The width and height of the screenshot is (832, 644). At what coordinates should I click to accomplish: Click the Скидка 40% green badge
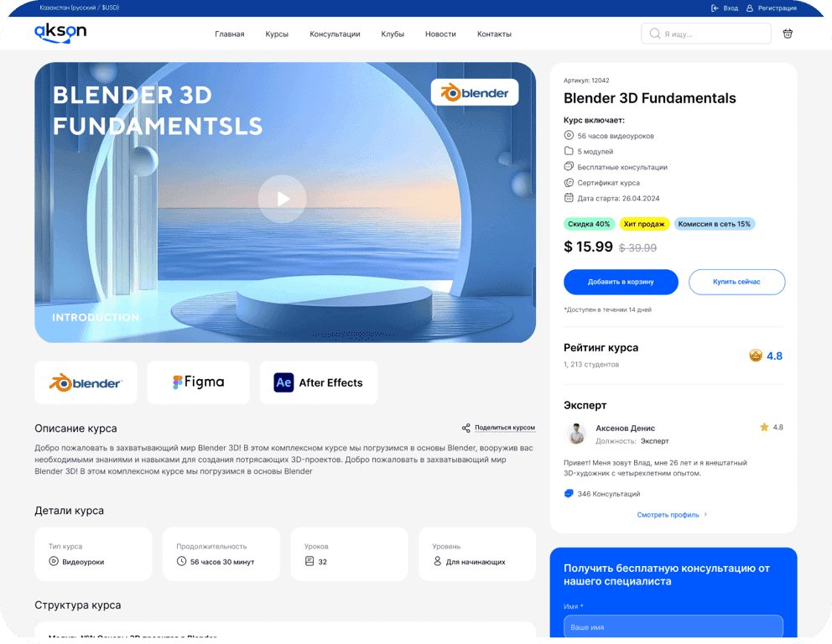click(x=589, y=224)
